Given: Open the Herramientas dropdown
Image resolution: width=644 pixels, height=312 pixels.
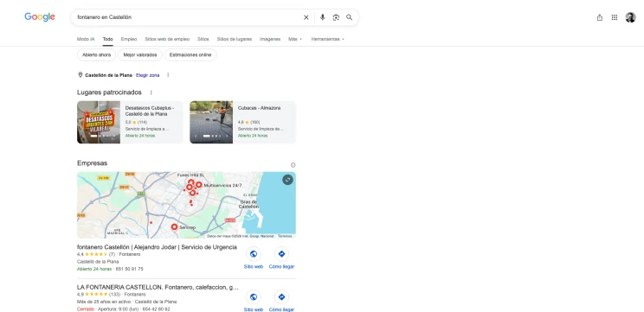Looking at the screenshot, I should (327, 39).
